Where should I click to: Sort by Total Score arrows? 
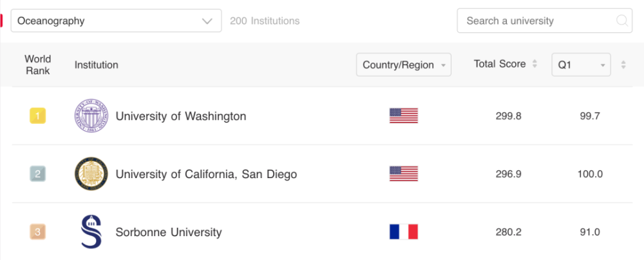point(534,64)
